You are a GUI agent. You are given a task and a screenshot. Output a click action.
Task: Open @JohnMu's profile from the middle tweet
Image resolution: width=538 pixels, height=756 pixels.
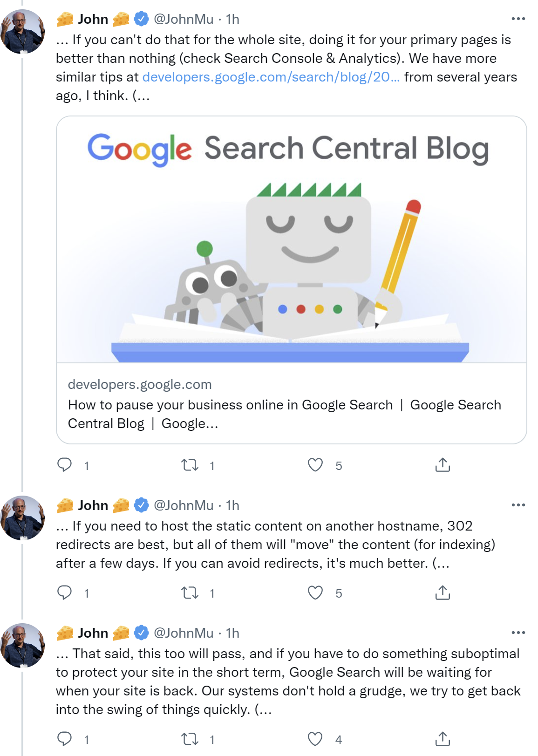pyautogui.click(x=185, y=505)
